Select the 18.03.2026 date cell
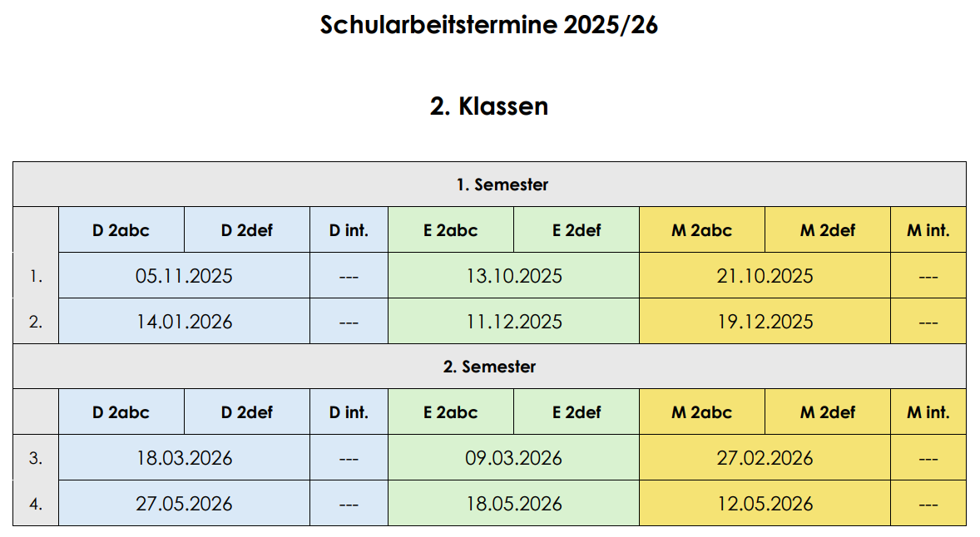The height and width of the screenshot is (537, 980). 184,458
